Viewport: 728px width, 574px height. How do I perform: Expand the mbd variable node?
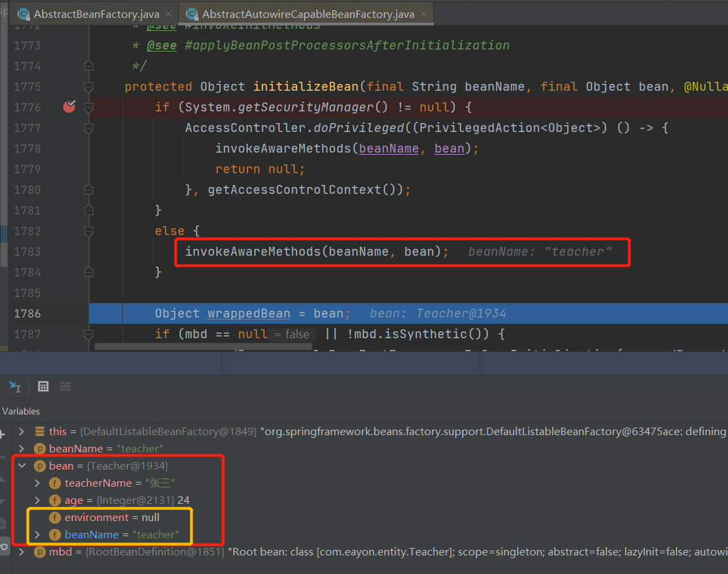[21, 552]
